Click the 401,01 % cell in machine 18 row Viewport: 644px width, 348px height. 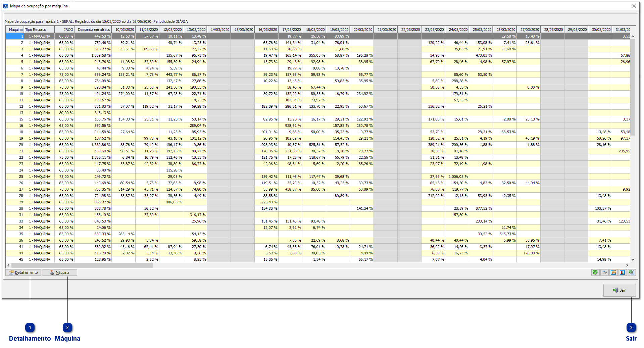[266, 132]
